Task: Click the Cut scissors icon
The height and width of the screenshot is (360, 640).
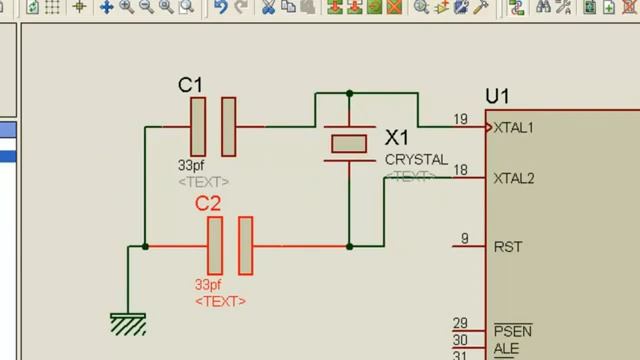Action: pos(268,7)
